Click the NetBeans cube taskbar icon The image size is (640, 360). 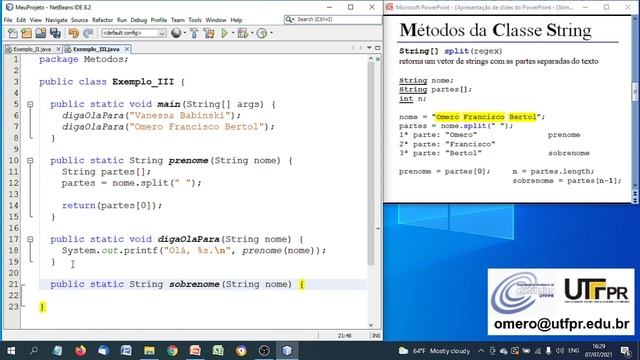click(x=287, y=351)
